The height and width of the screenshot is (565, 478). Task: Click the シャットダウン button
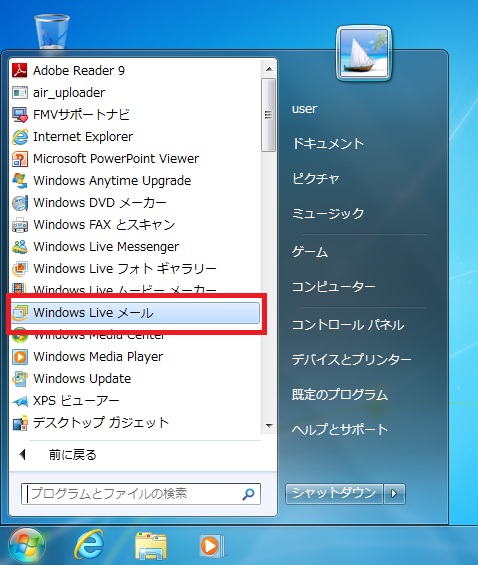pos(334,493)
